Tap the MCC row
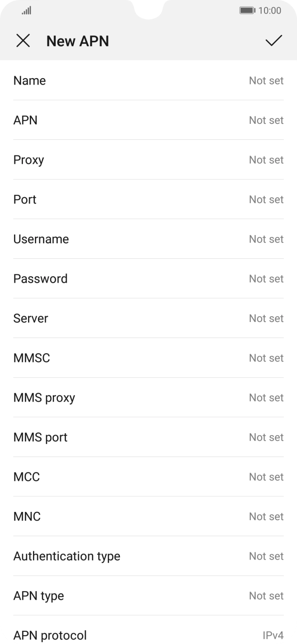Image resolution: width=297 pixels, height=644 pixels. click(148, 477)
